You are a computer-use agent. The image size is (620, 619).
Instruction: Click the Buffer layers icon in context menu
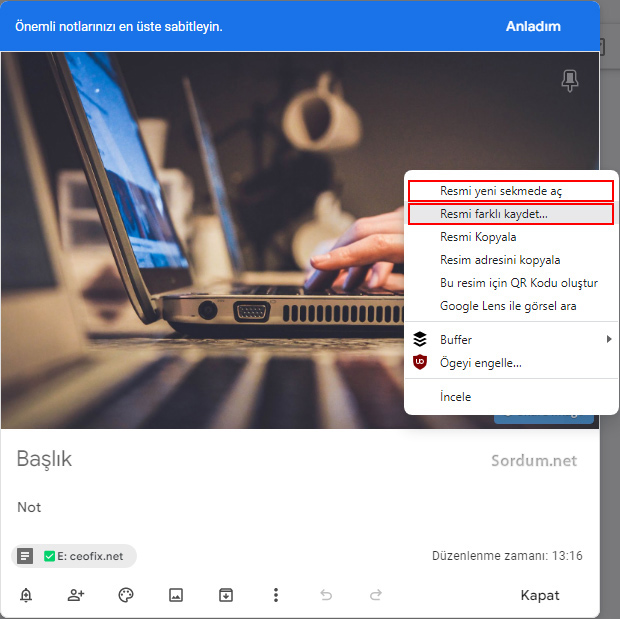pyautogui.click(x=420, y=339)
